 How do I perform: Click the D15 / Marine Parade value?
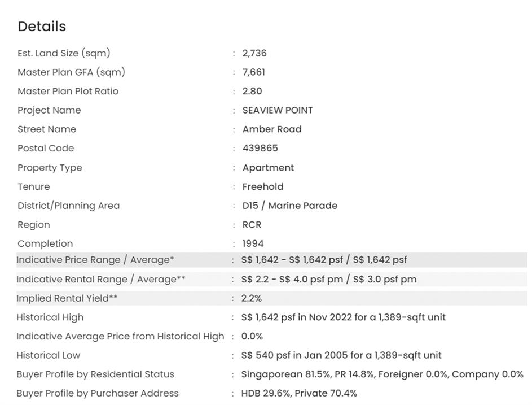point(290,206)
